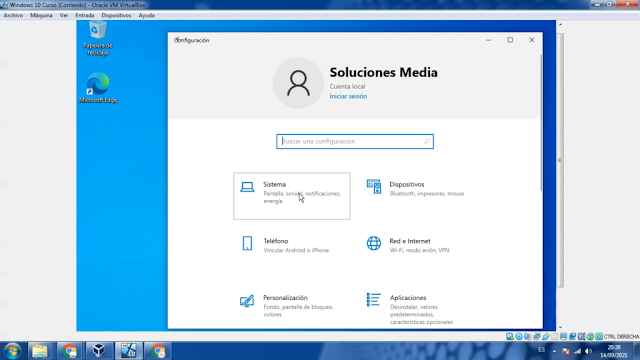Open Papelera de reciclaje on guest desktop
The image size is (640, 360).
pos(98,39)
